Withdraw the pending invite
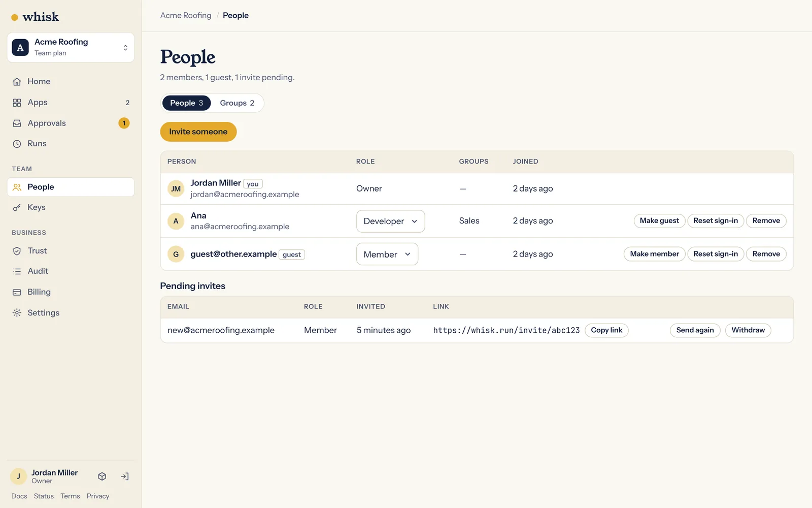812x508 pixels. [748, 330]
